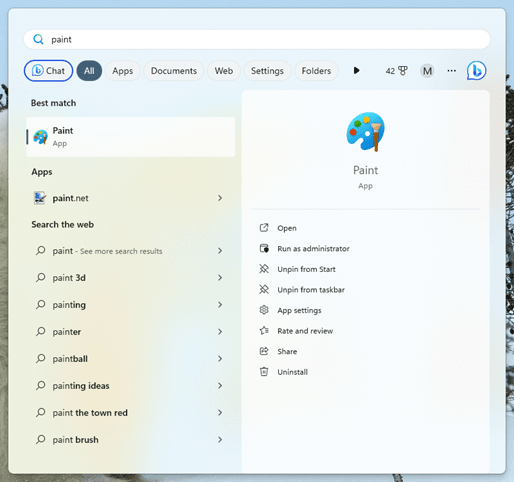Expand the paintball suggestion arrow

click(220, 359)
